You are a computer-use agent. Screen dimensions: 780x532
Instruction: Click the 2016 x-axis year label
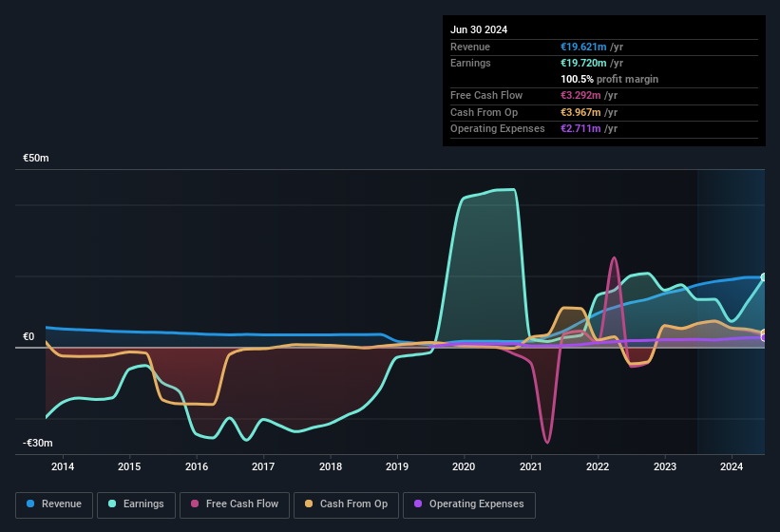tap(197, 466)
